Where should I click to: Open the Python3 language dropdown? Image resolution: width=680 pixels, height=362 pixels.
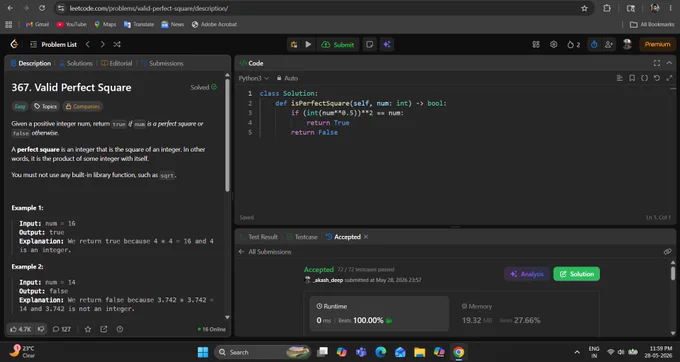click(x=254, y=78)
